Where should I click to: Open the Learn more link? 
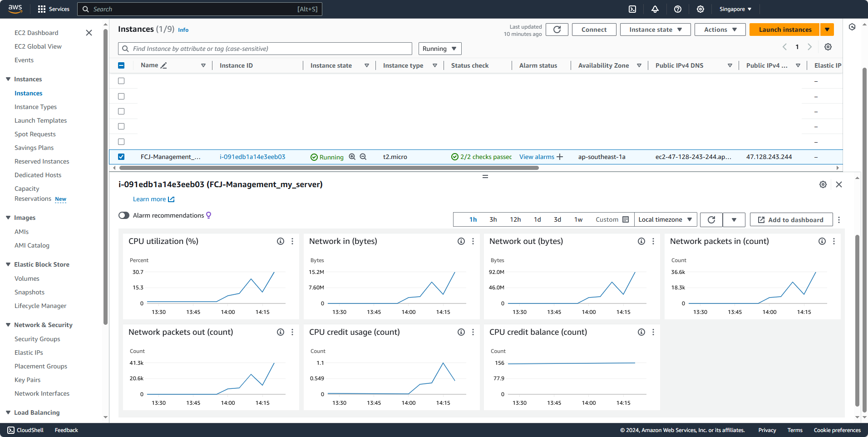tap(153, 199)
